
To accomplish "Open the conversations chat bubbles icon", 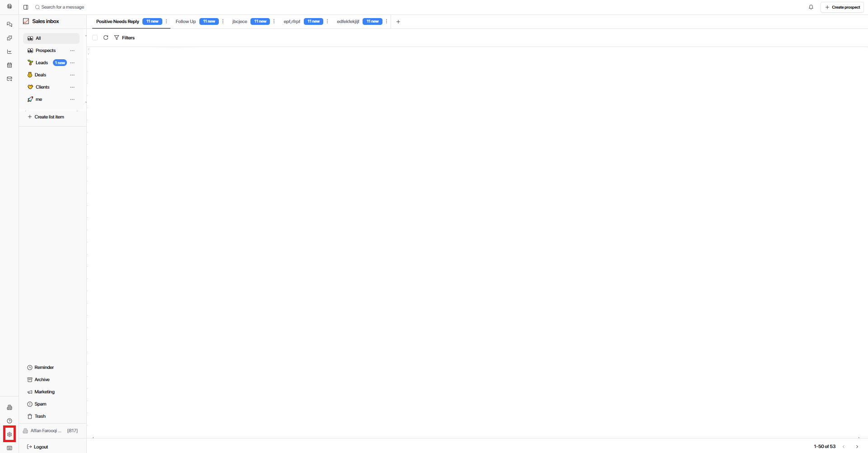I will coord(9,24).
